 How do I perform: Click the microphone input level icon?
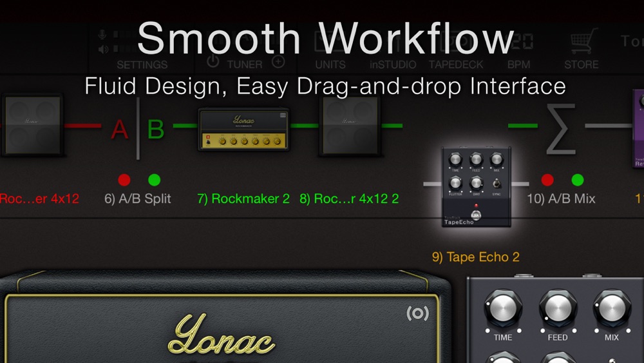[x=102, y=35]
